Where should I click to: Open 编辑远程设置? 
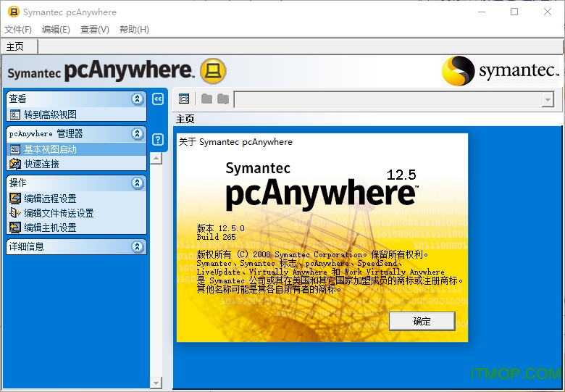tap(50, 199)
